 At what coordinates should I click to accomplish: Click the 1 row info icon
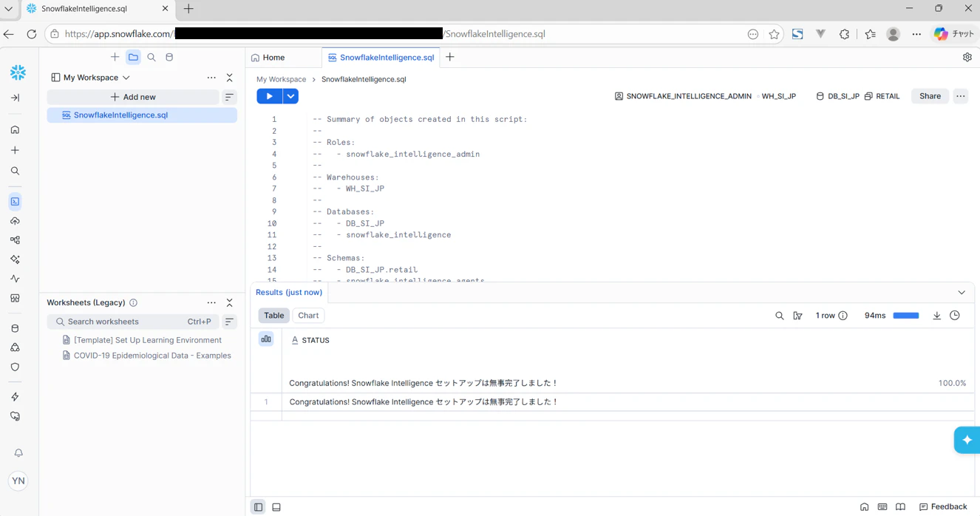point(843,316)
